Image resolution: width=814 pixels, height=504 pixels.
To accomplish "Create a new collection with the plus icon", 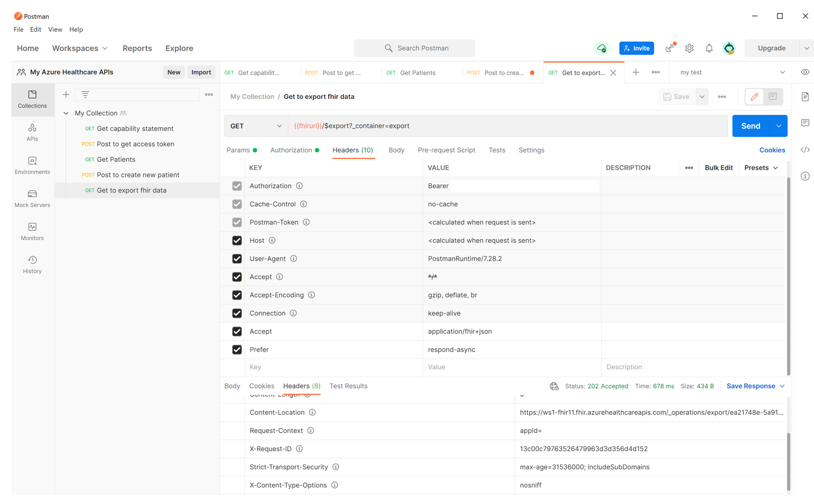I will click(66, 94).
